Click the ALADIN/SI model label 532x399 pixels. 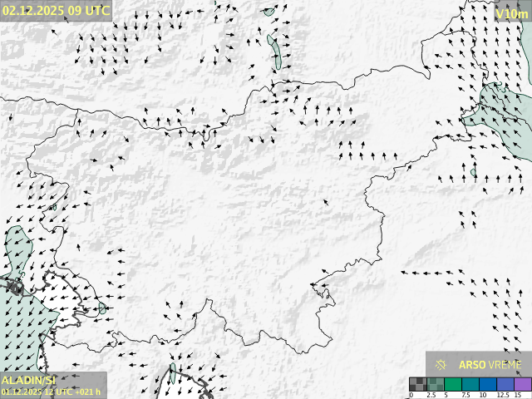click(28, 380)
